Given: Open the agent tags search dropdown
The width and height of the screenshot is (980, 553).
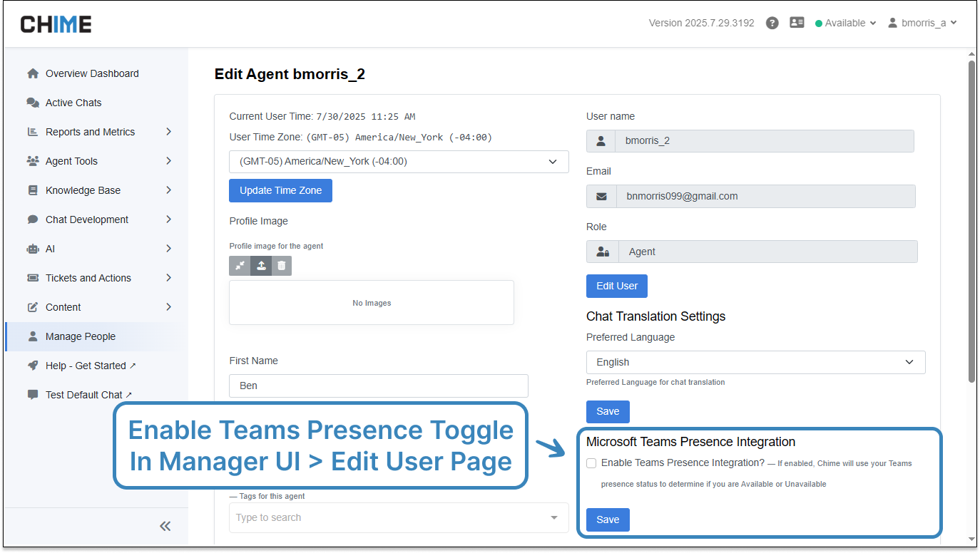Looking at the screenshot, I should (x=399, y=517).
